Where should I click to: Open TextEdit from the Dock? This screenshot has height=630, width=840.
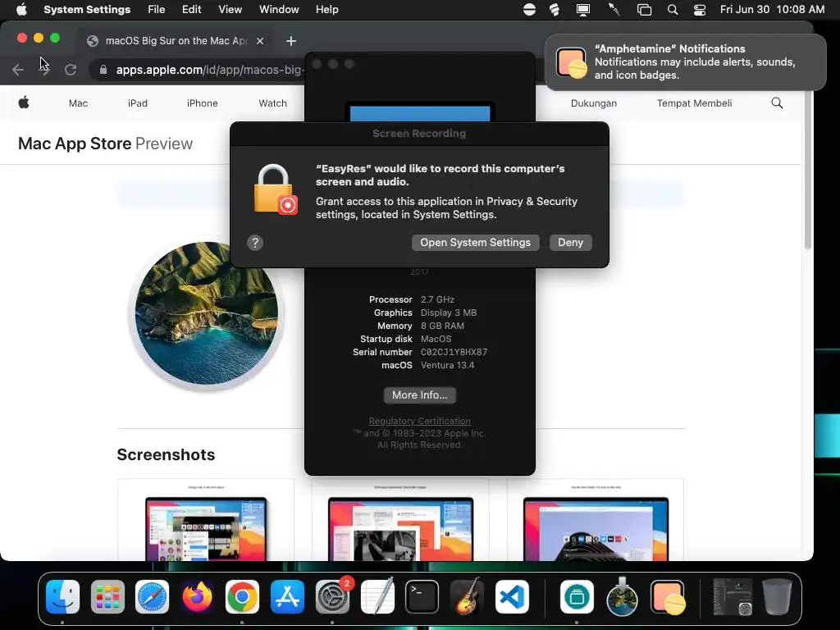click(x=377, y=596)
